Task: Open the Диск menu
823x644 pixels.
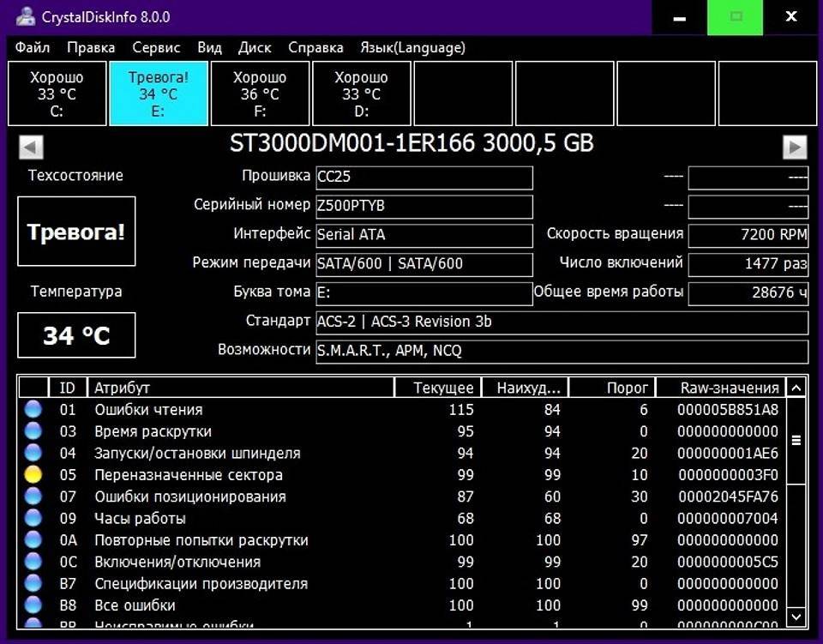Action: [255, 48]
